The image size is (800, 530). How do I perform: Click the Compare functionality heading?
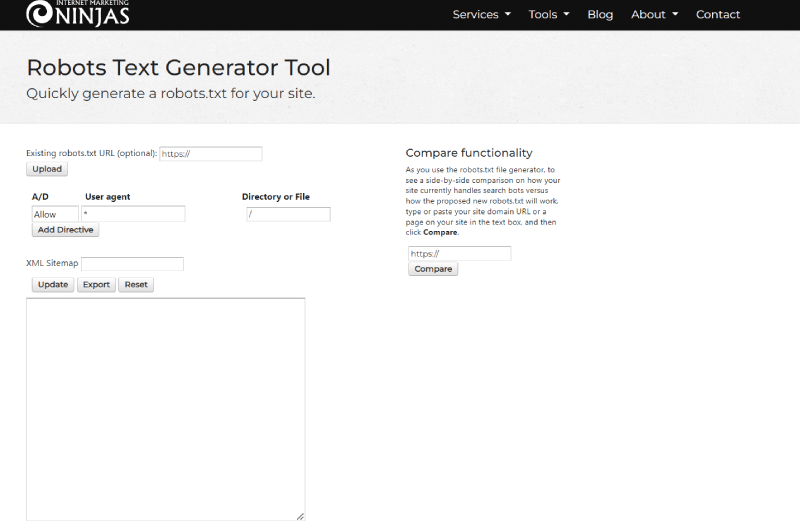tap(469, 153)
